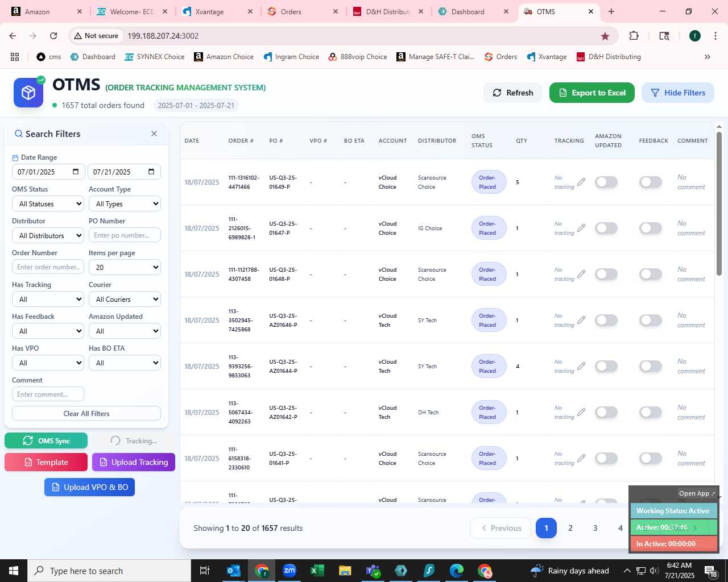
Task: Toggle Feedback for PO US-Q3-25-01647-P
Action: 651,228
